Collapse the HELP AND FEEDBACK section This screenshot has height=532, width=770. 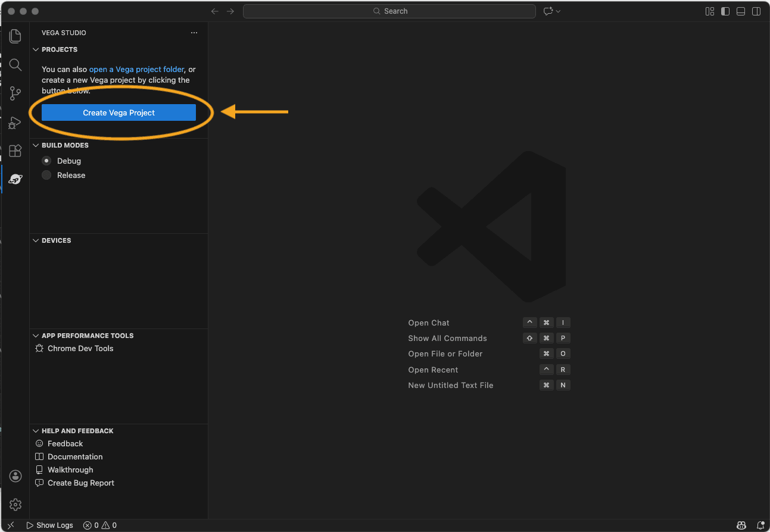[x=36, y=431]
